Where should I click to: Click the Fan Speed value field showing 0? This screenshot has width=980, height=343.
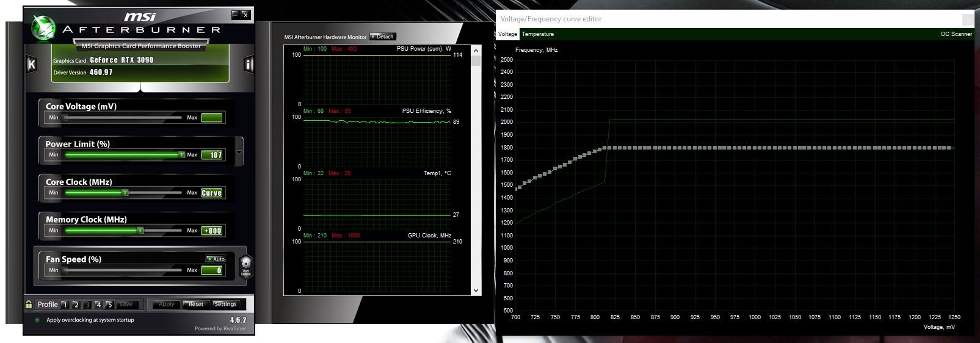coord(212,270)
